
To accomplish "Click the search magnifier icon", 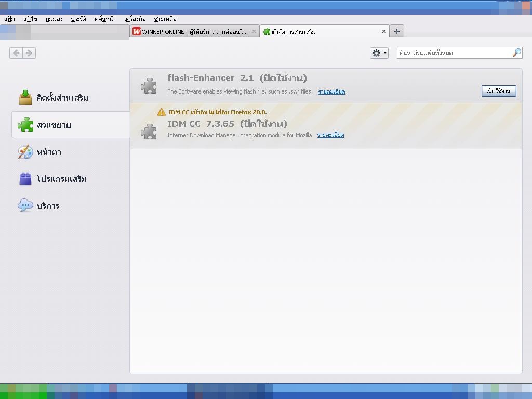I will 517,52.
